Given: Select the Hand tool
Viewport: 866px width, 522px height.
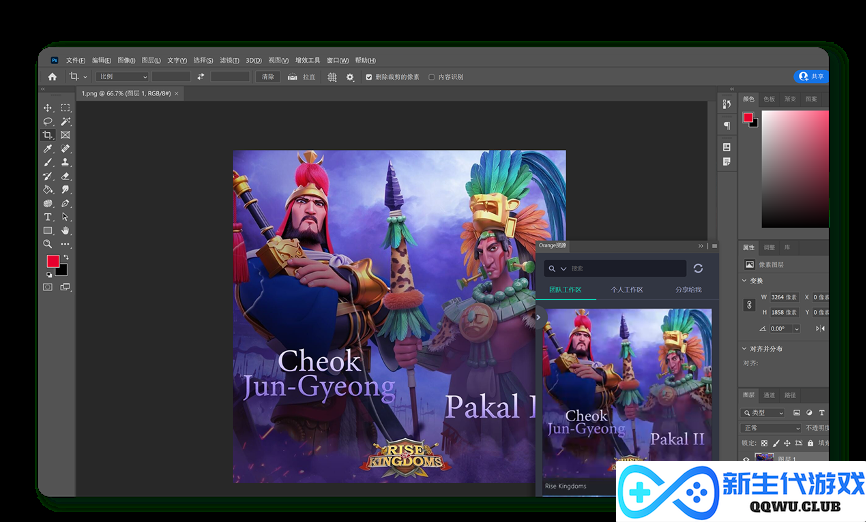Looking at the screenshot, I should coord(66,230).
